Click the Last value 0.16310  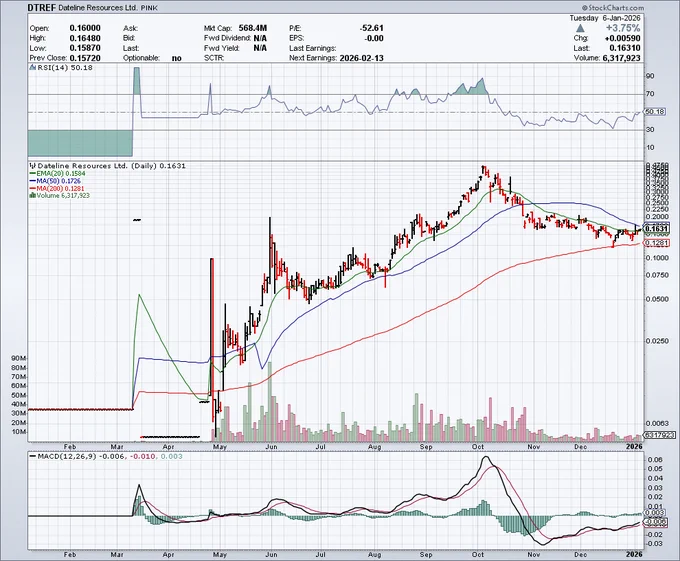coord(626,48)
